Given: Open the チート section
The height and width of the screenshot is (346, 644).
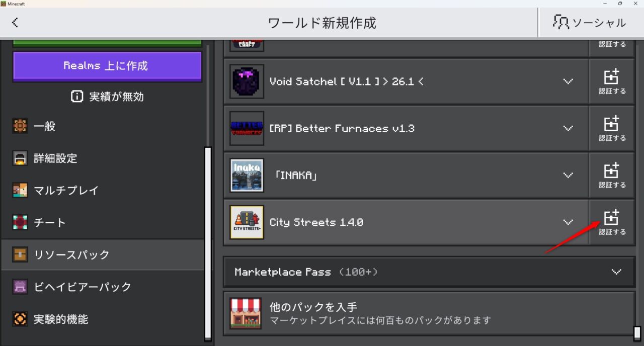Looking at the screenshot, I should pos(103,223).
